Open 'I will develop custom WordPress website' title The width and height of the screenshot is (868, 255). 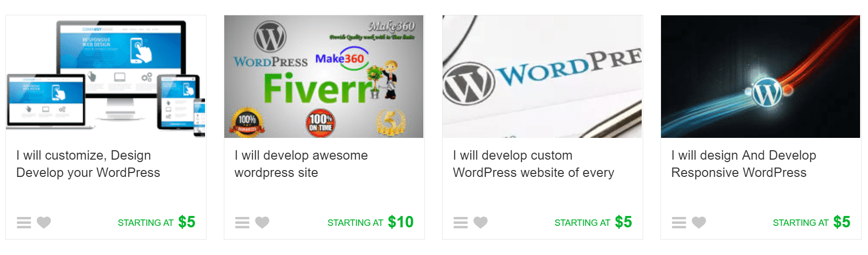[x=533, y=164]
